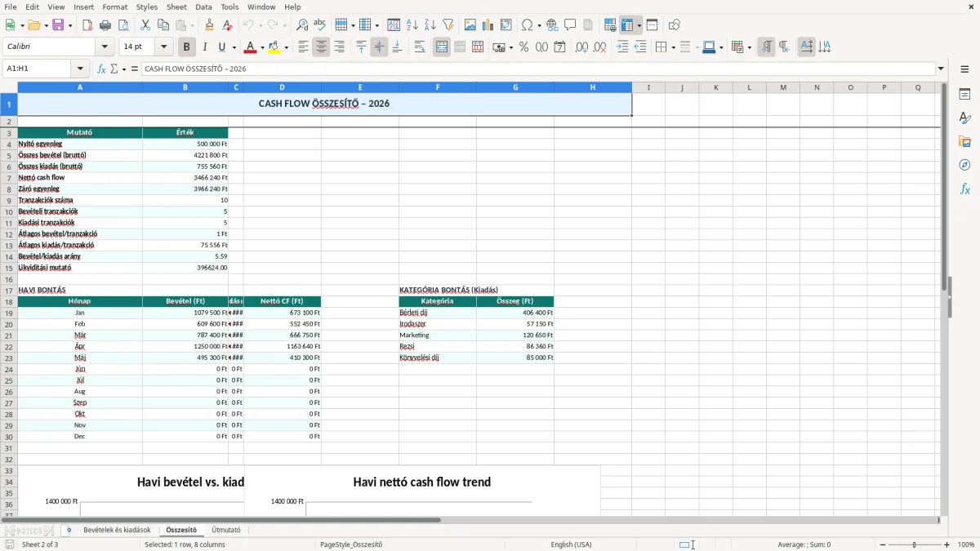Image resolution: width=980 pixels, height=551 pixels.
Task: Open the Format menu
Action: point(114,7)
